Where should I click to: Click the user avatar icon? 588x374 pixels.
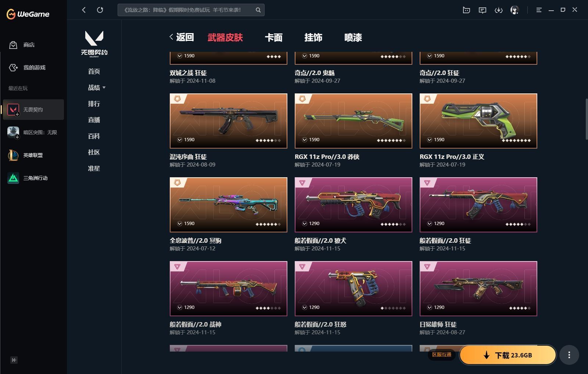tap(514, 10)
